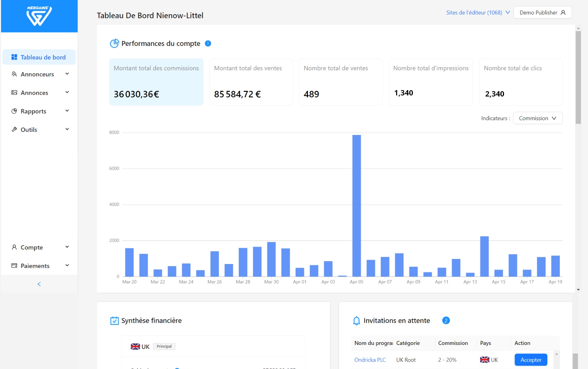The height and width of the screenshot is (369, 588).
Task: Open the Indicateurs Commission dropdown
Action: tap(537, 118)
